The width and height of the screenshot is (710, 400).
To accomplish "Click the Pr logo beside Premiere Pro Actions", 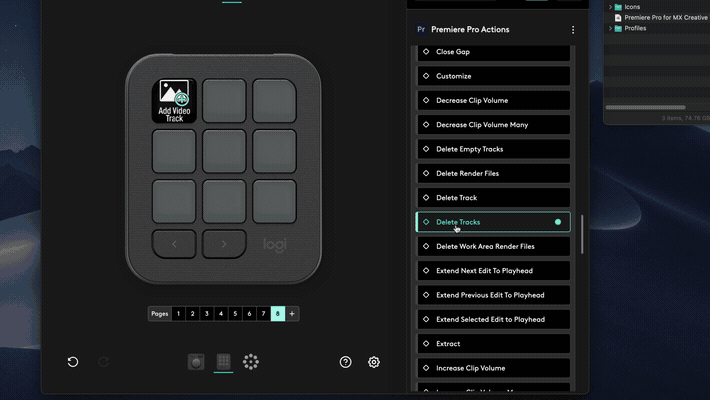I will pyautogui.click(x=421, y=29).
